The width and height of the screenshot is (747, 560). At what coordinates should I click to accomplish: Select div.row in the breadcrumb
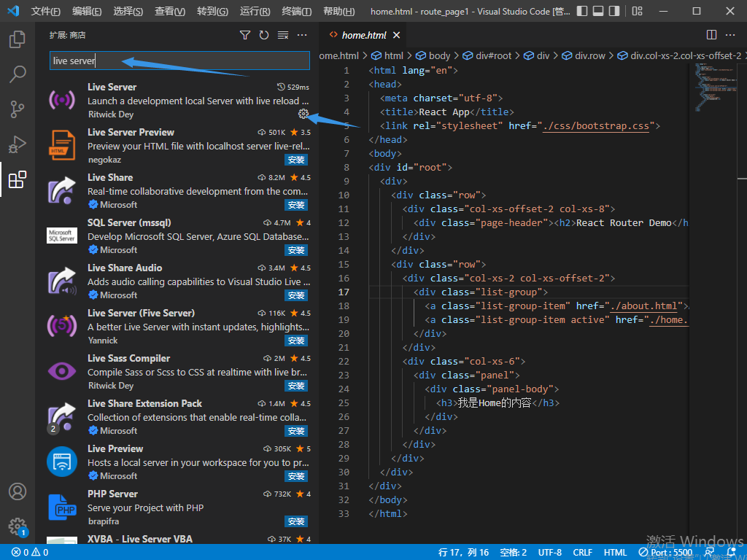click(x=584, y=55)
